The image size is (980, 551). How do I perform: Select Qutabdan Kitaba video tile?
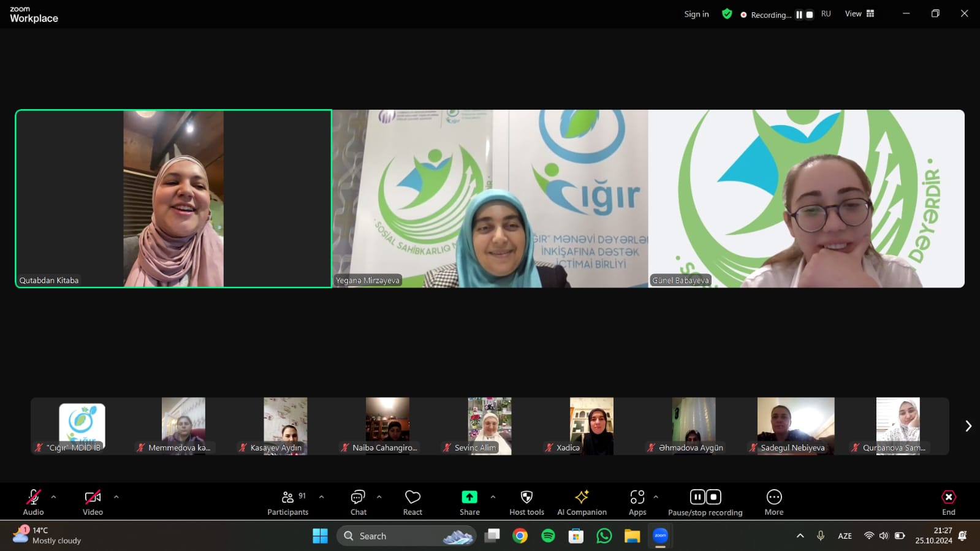click(x=173, y=199)
